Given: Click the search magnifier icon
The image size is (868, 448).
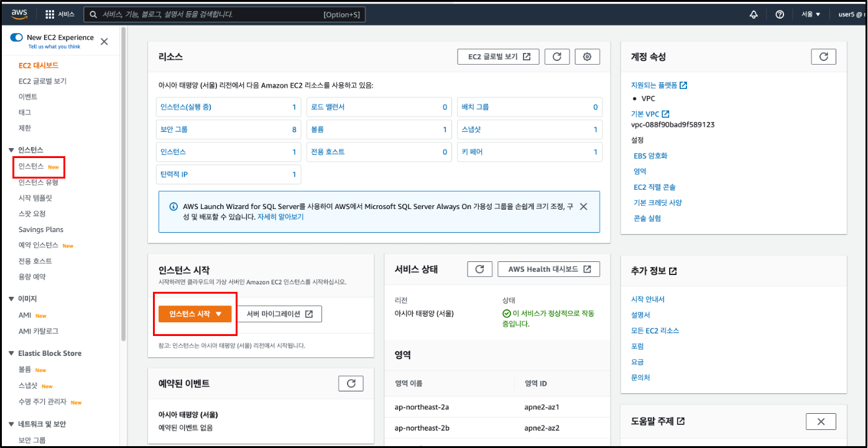Looking at the screenshot, I should tap(93, 14).
